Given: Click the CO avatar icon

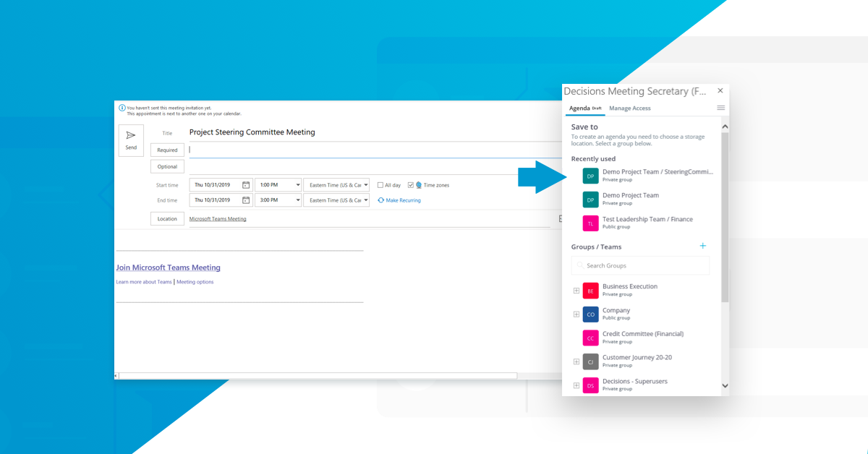Looking at the screenshot, I should [590, 314].
